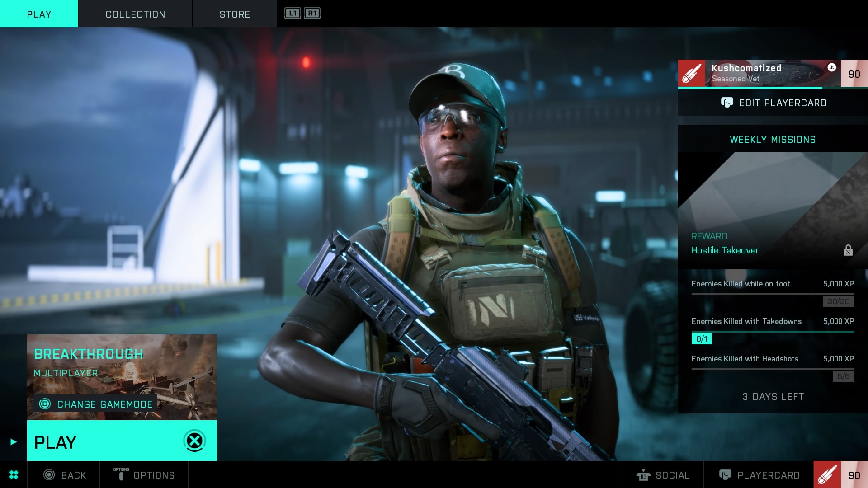Click the L1 bumper icon
This screenshot has width=868, height=488.
[292, 13]
